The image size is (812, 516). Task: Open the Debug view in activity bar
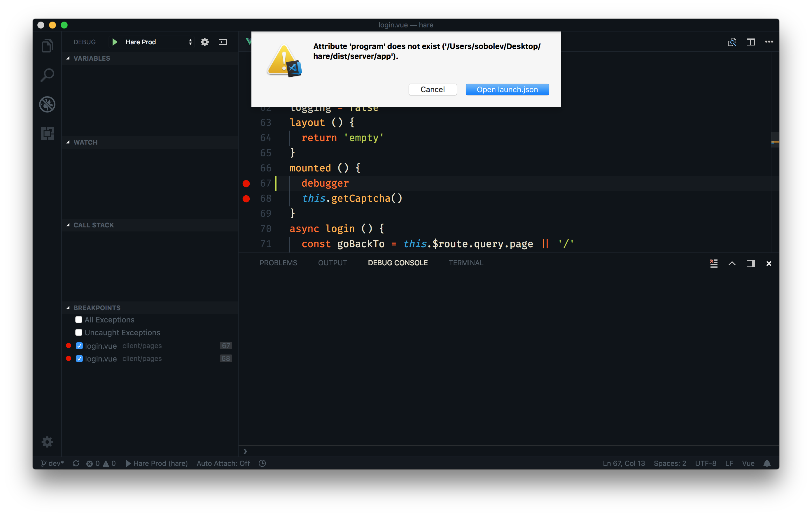tap(47, 104)
